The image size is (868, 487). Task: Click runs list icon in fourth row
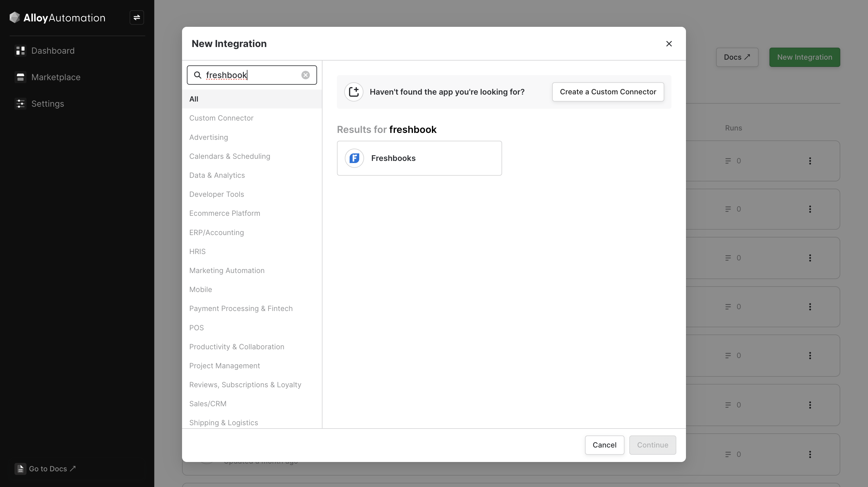(x=728, y=307)
